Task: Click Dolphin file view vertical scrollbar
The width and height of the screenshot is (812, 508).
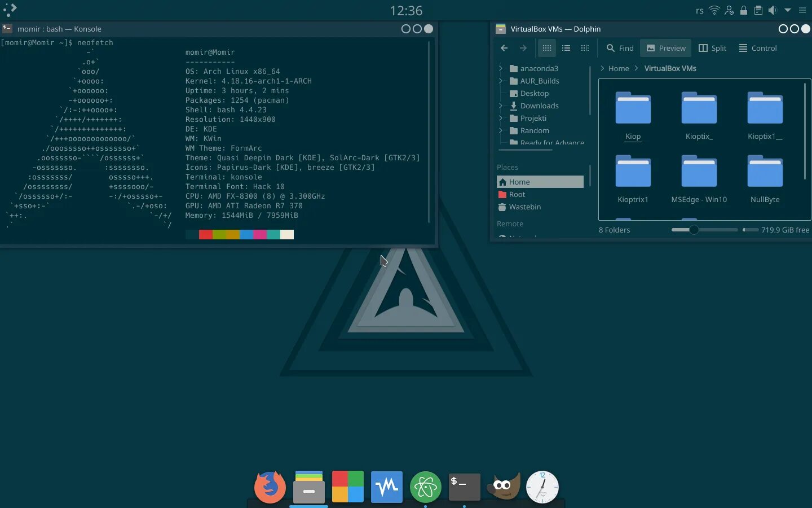Action: pyautogui.click(x=805, y=132)
